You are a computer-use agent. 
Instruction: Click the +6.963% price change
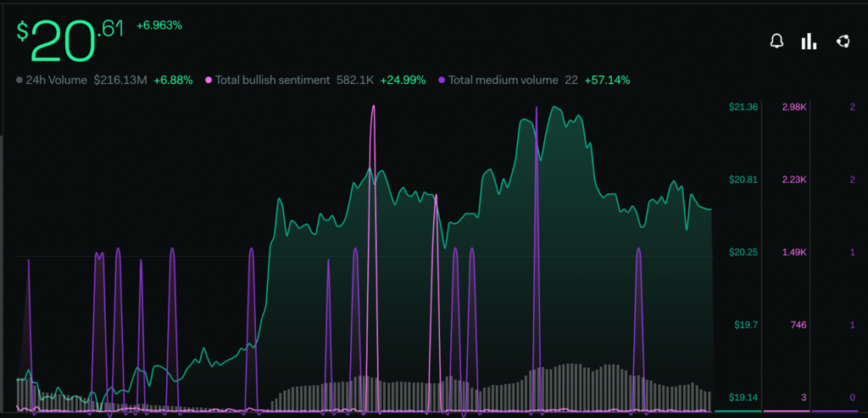click(x=159, y=25)
